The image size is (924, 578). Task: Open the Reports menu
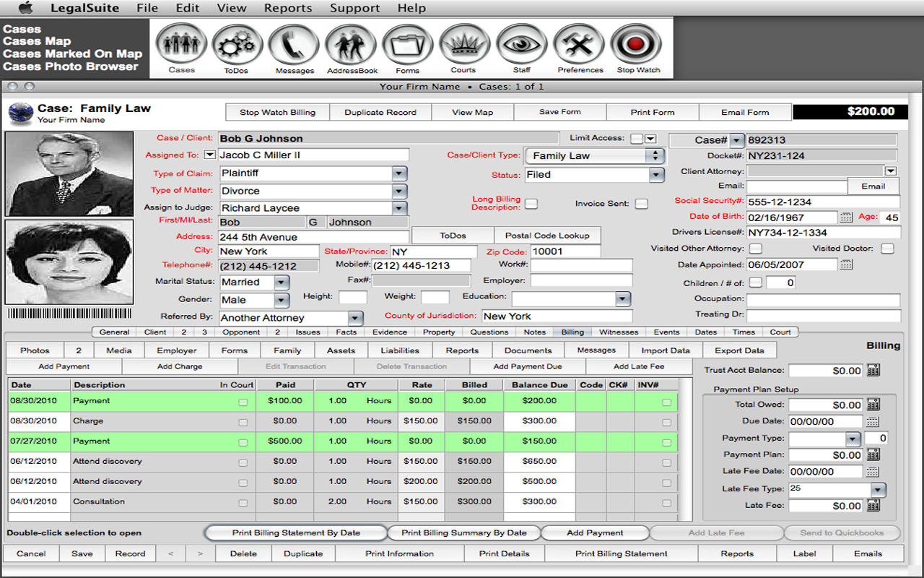click(288, 8)
